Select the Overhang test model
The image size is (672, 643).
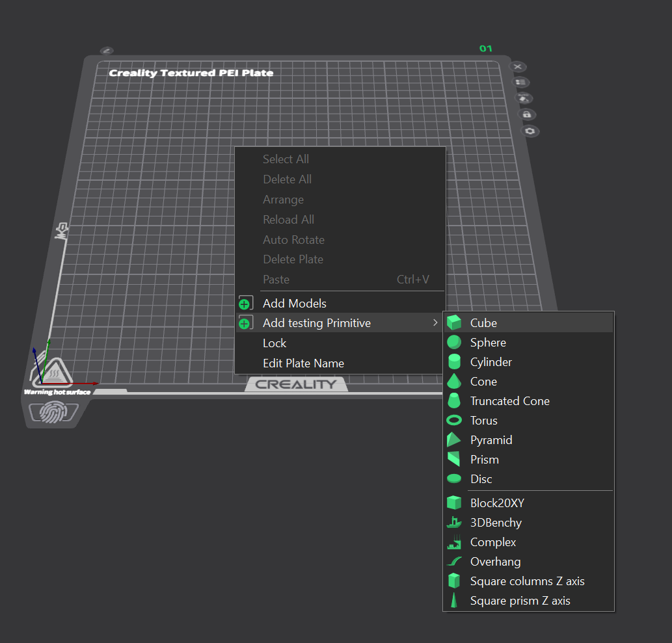pyautogui.click(x=495, y=562)
